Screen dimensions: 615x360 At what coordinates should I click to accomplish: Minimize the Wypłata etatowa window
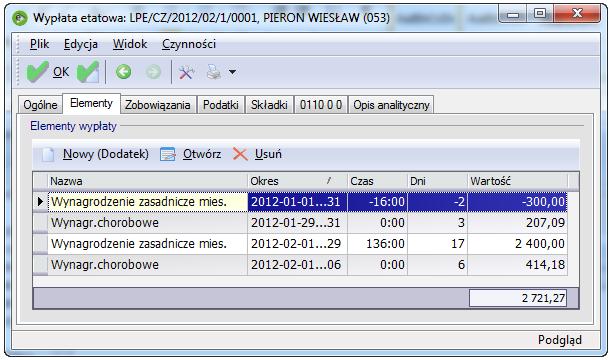coord(513,15)
